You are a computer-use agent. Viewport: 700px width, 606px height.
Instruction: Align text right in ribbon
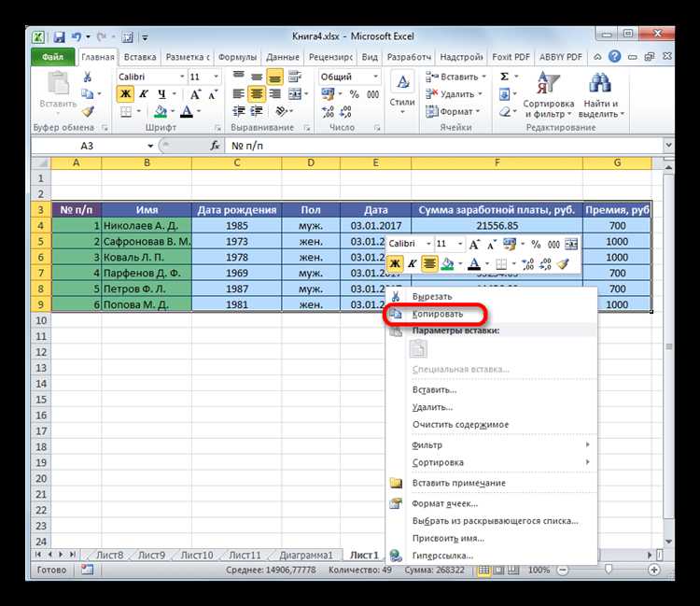(x=275, y=93)
